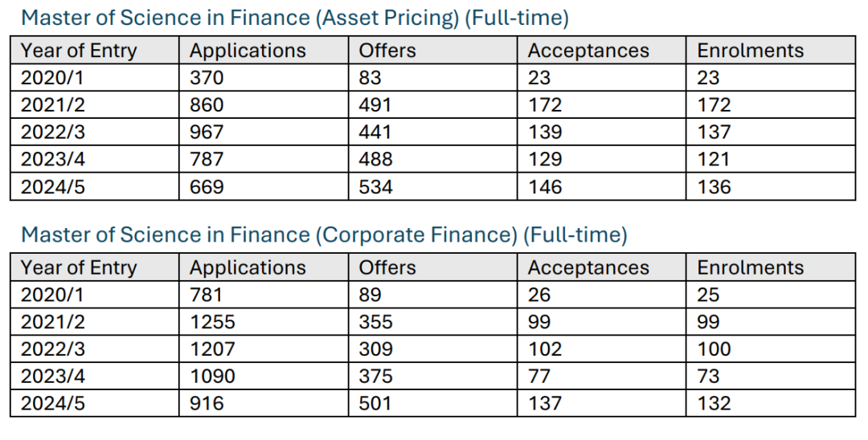Click the cell showing 370 applications

(x=264, y=77)
